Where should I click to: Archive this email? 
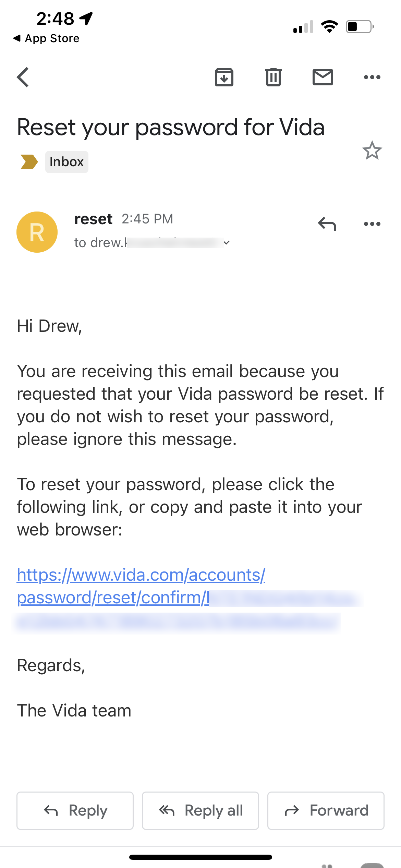(x=224, y=77)
